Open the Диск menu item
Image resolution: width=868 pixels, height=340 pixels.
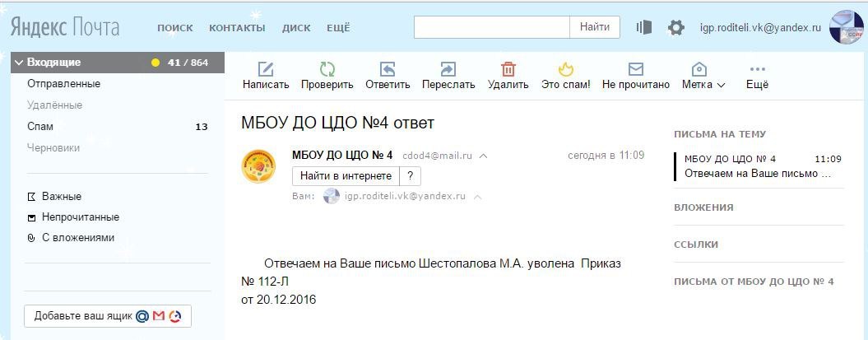point(296,28)
